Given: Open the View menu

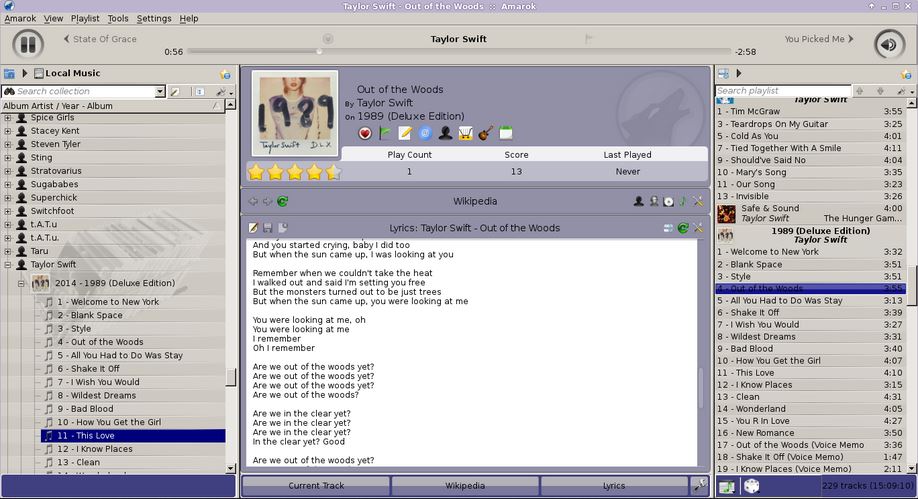Looking at the screenshot, I should pos(53,18).
